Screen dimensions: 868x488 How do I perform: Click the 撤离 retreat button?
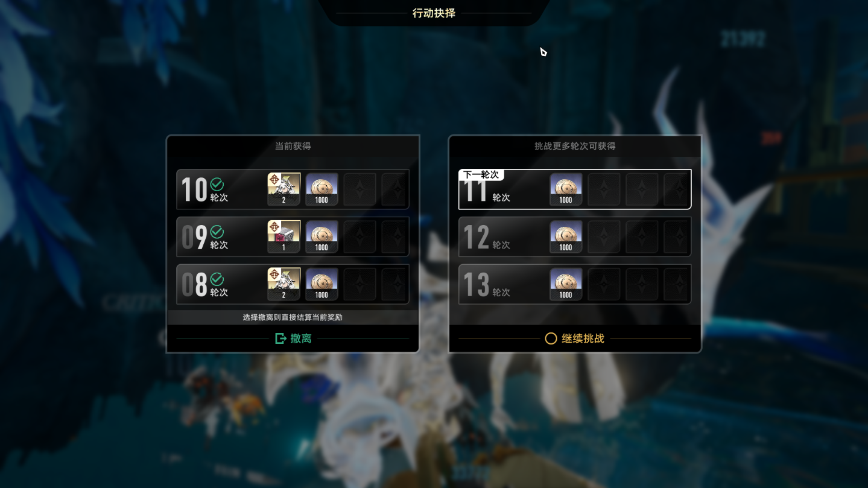293,338
